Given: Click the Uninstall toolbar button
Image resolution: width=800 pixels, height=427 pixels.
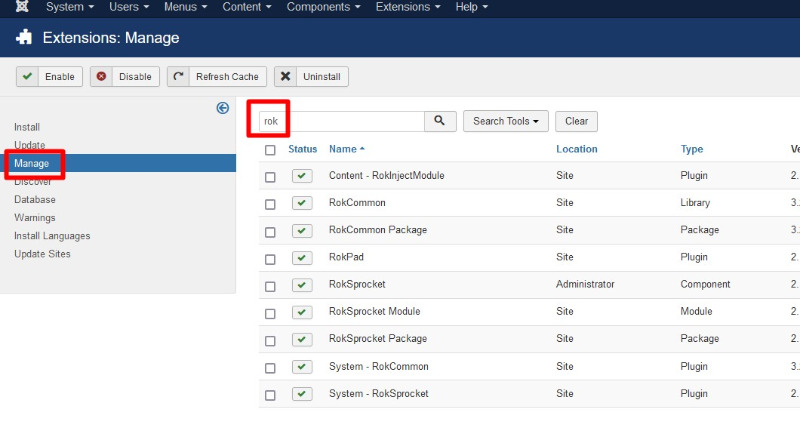Looking at the screenshot, I should pos(311,77).
